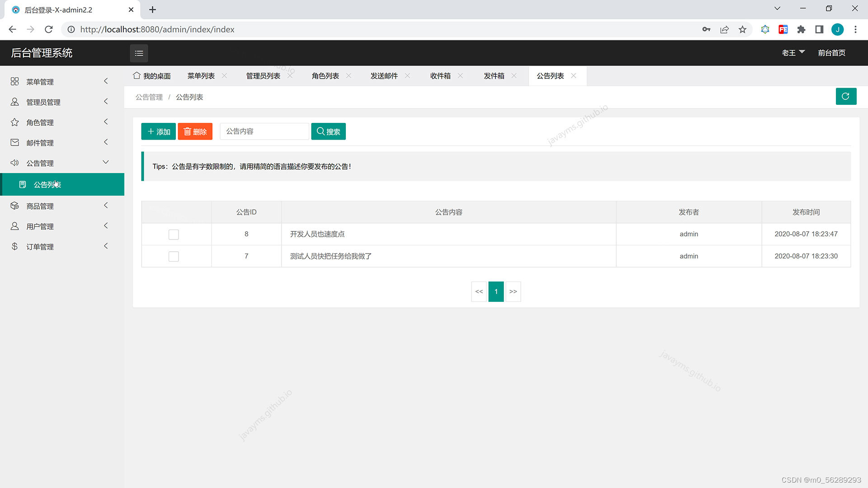868x488 pixels.
Task: Bookmark this page with the star icon
Action: pyautogui.click(x=742, y=29)
